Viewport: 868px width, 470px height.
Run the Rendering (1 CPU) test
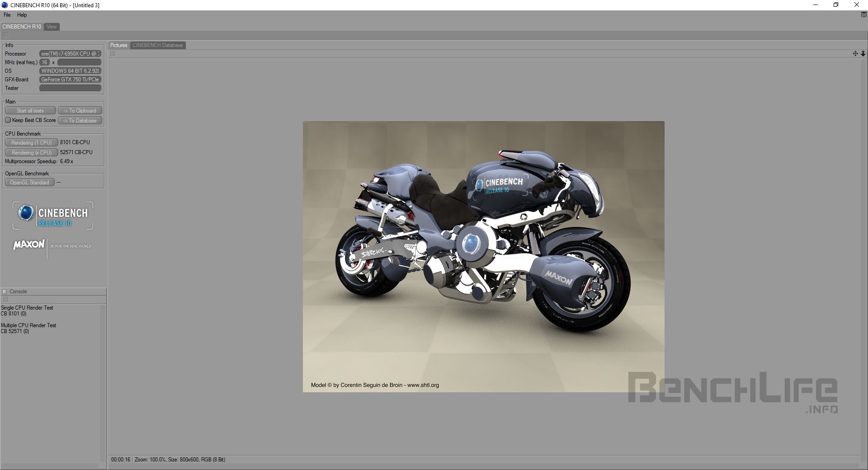[x=31, y=142]
